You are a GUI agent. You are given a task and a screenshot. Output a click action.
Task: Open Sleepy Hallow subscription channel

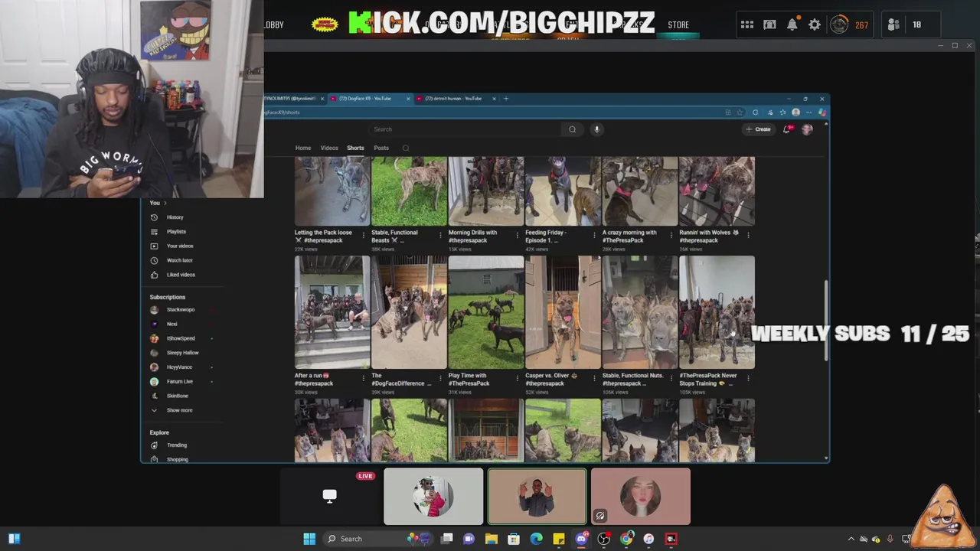pyautogui.click(x=182, y=353)
